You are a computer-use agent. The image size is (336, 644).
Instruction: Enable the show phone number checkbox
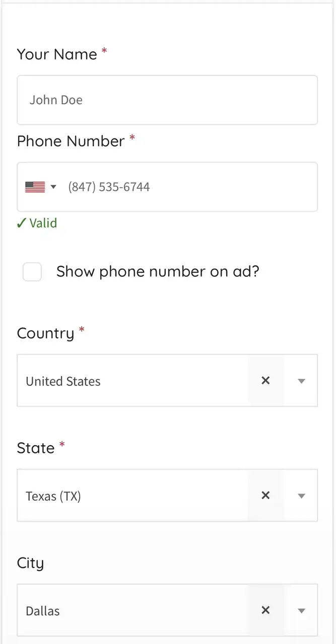click(x=32, y=272)
